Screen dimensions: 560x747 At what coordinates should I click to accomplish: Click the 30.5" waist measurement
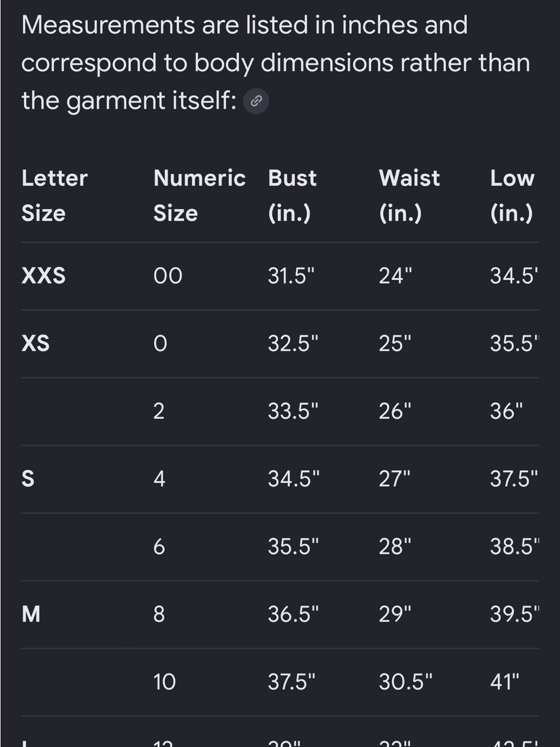(405, 682)
